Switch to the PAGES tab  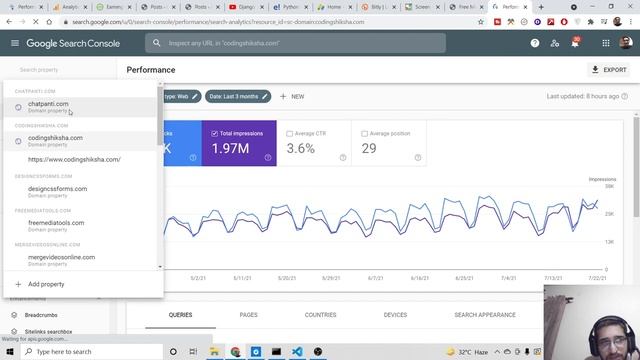[x=249, y=315]
